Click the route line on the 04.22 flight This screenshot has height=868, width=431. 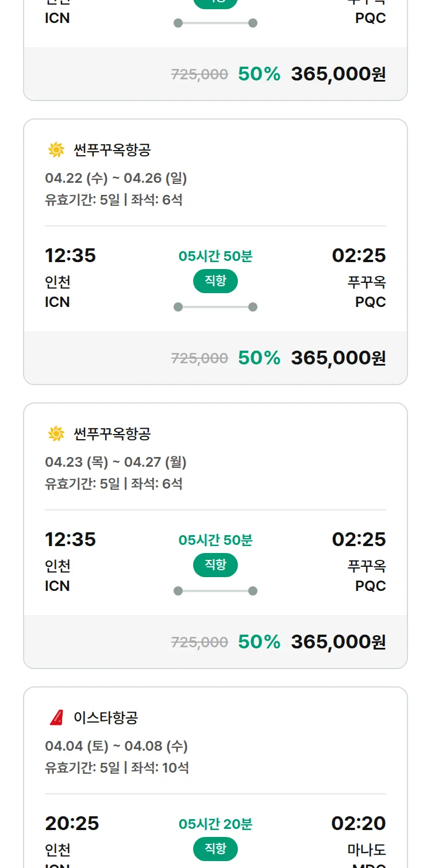click(215, 307)
